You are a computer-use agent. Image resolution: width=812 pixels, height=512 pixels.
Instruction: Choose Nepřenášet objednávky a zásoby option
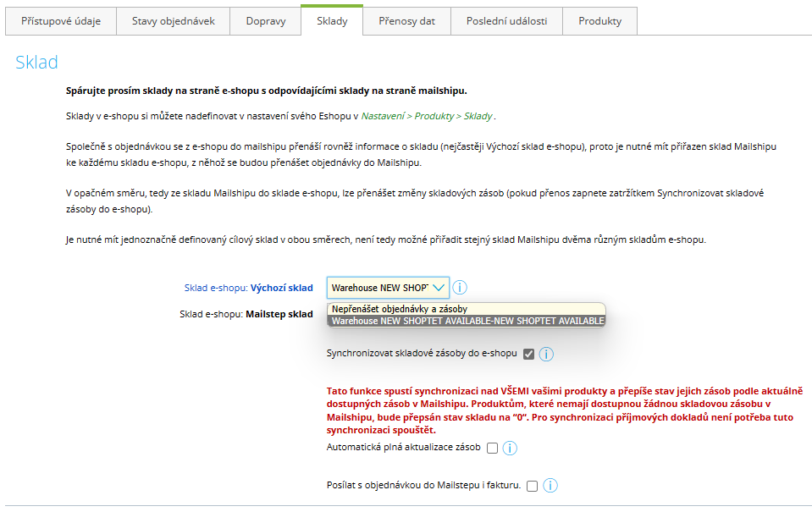click(x=400, y=309)
